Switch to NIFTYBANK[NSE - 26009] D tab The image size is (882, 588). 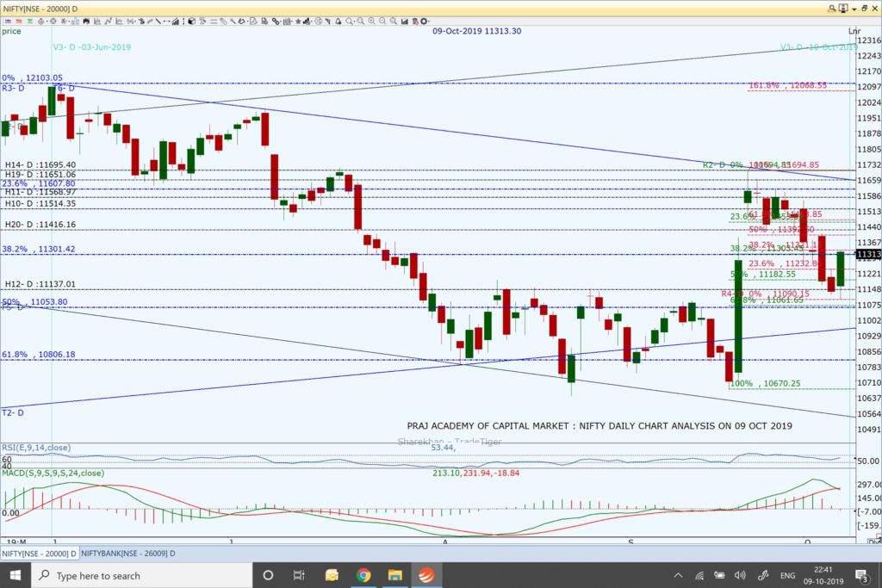127,554
